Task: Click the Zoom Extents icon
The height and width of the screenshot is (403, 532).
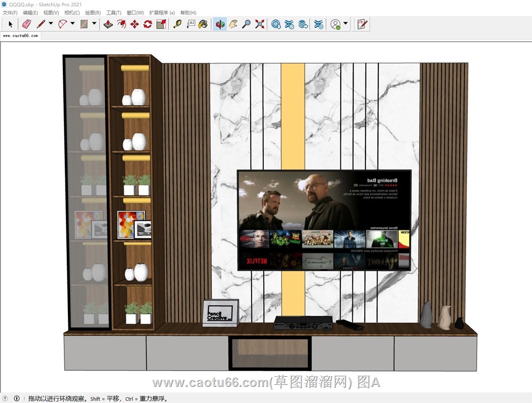Action: 260,24
